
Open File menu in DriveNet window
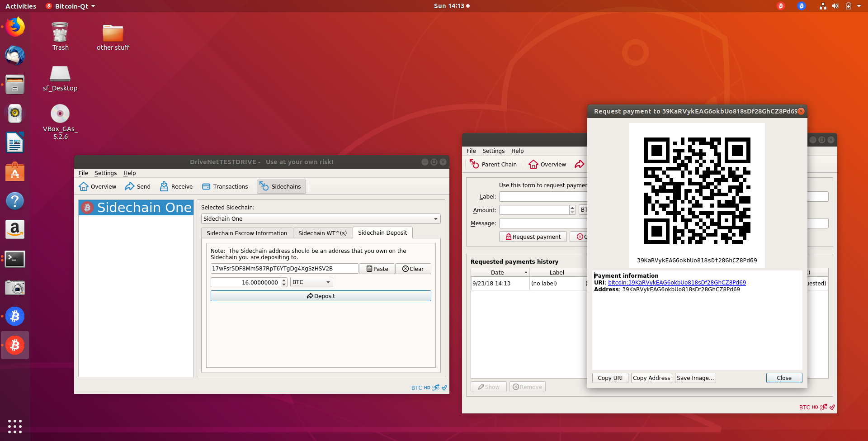[x=83, y=173]
